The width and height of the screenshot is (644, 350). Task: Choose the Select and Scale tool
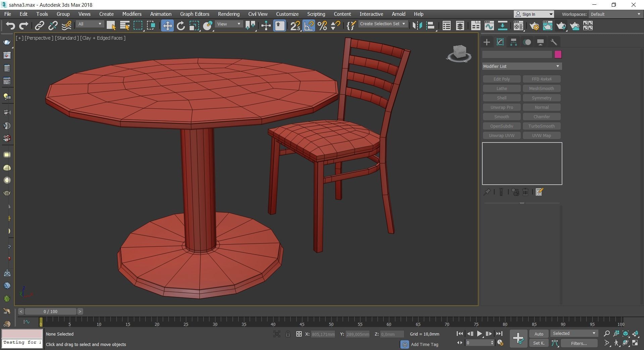click(194, 26)
